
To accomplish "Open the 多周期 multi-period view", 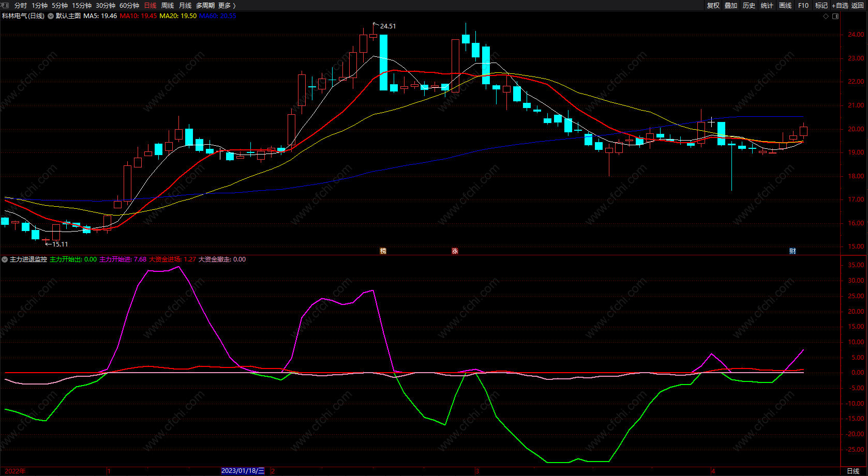I will coord(205,6).
